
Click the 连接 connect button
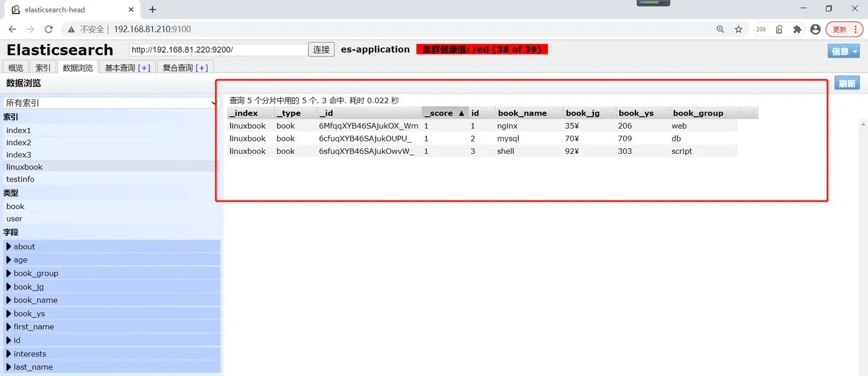click(321, 50)
